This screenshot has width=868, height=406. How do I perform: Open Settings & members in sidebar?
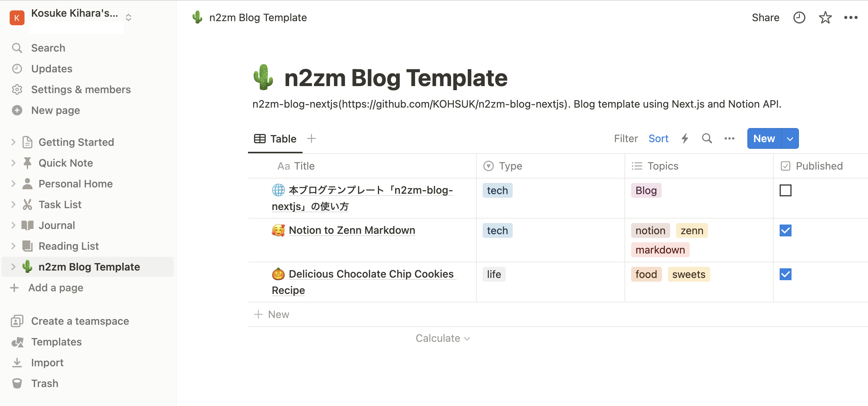point(81,89)
